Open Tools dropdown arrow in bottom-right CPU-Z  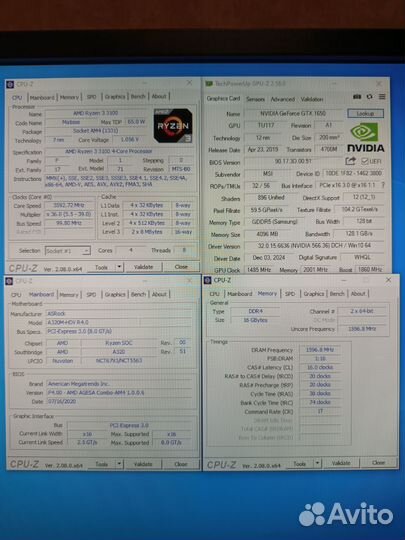(x=318, y=464)
